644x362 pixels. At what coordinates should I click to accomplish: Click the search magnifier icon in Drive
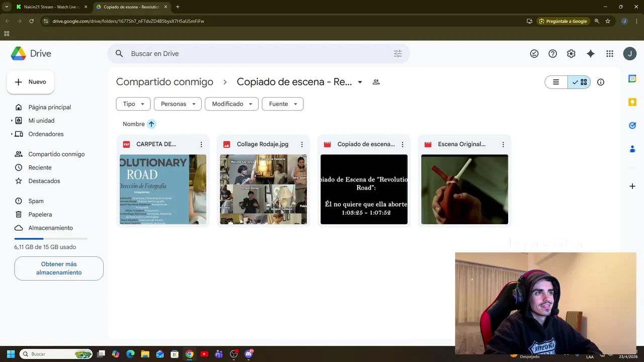click(119, 54)
